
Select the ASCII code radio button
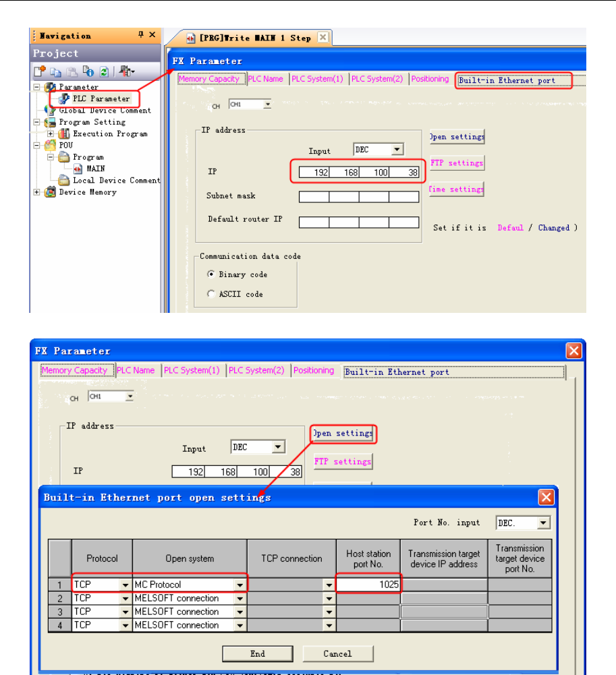point(211,293)
